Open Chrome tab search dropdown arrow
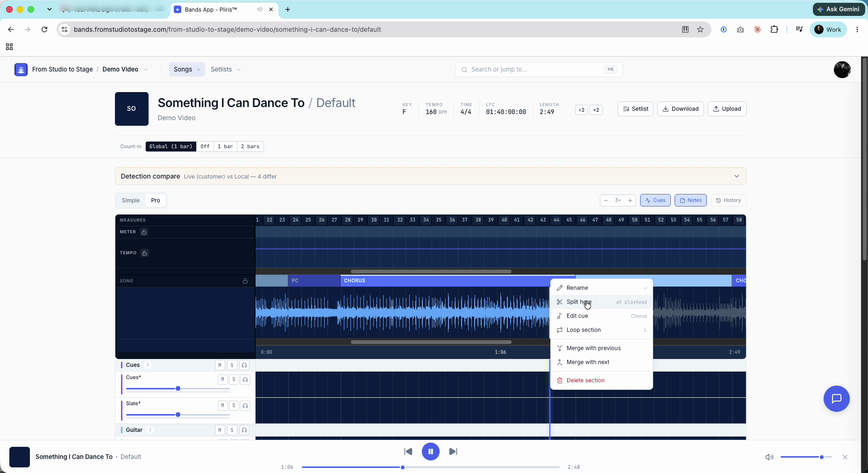 (x=50, y=9)
